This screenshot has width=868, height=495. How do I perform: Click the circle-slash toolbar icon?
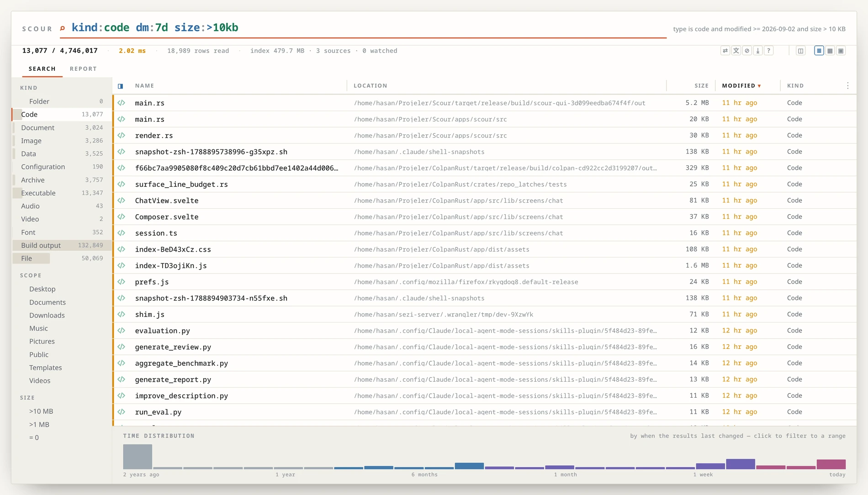point(747,51)
